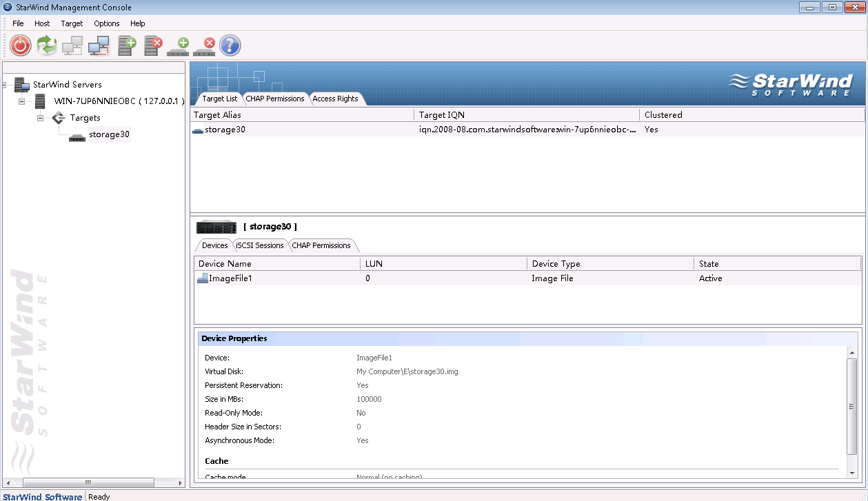Select storage30 row in Target List
The width and height of the screenshot is (868, 501).
click(527, 130)
